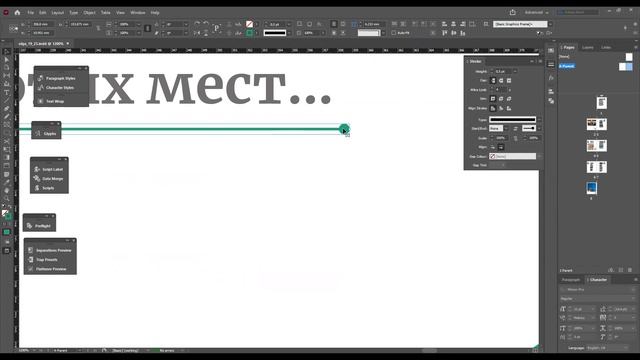Switch to the Layers tab
This screenshot has height=360, width=640.
coord(588,47)
